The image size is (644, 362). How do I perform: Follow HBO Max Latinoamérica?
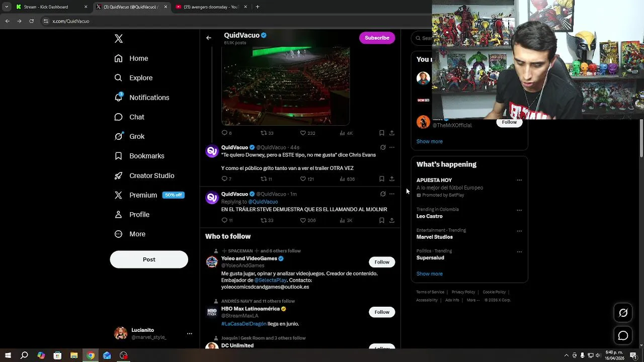[x=382, y=312]
